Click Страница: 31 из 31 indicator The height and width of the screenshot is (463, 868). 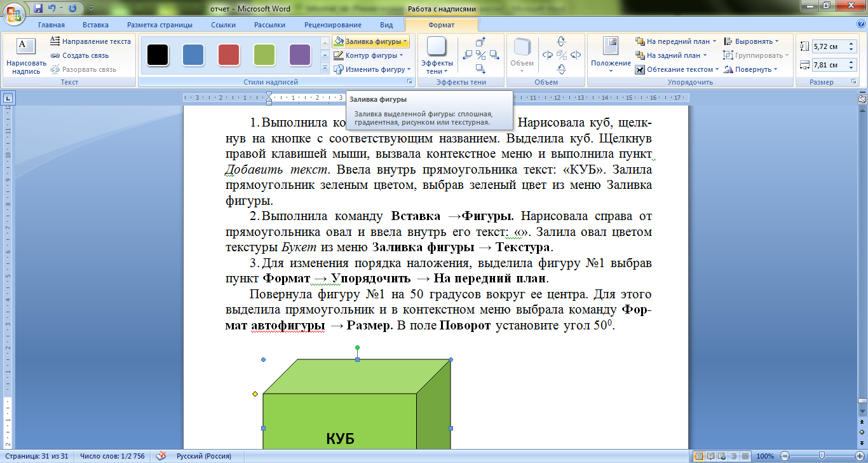coord(37,456)
